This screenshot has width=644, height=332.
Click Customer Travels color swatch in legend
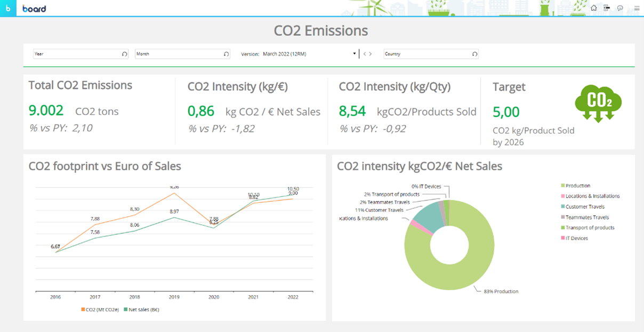click(563, 207)
